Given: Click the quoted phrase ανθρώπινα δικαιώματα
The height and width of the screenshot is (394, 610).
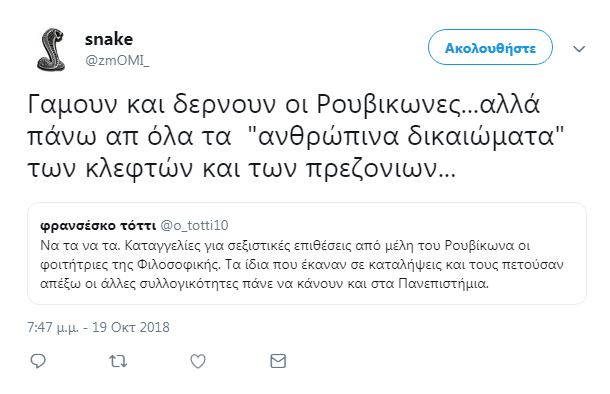Looking at the screenshot, I should [406, 137].
